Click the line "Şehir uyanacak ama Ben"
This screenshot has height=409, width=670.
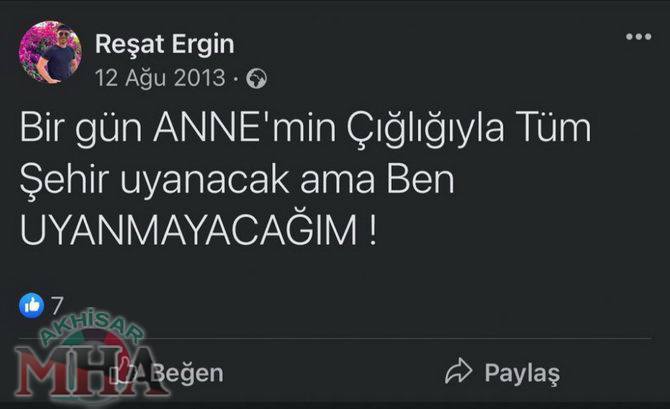click(x=237, y=180)
